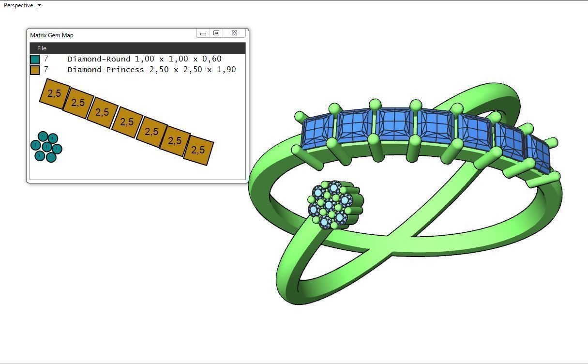Click the gold Diamond-Princess color swatch

(35, 70)
